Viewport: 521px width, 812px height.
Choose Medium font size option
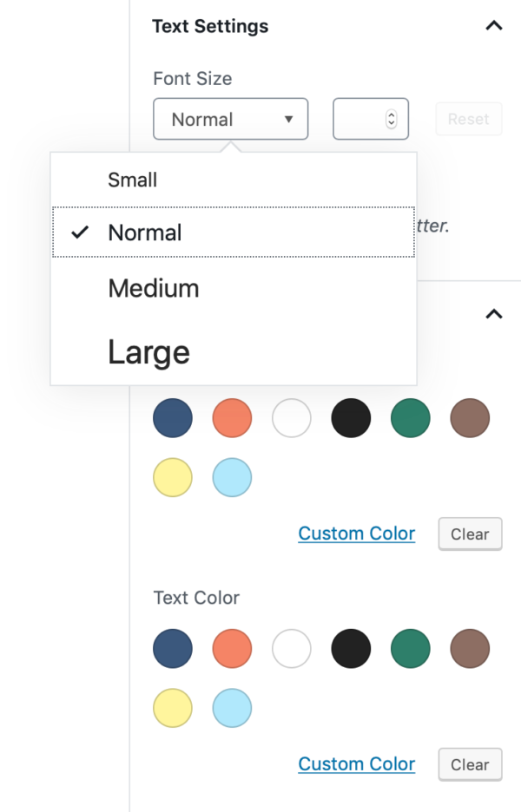coord(154,288)
